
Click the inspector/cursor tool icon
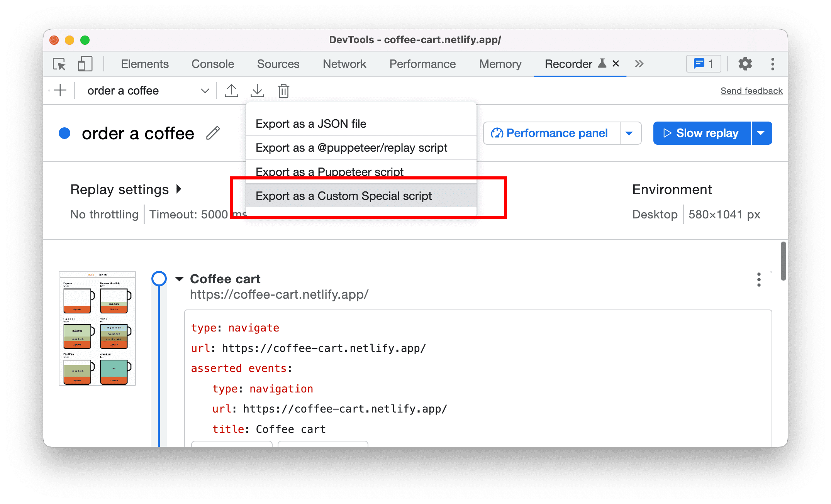point(60,64)
